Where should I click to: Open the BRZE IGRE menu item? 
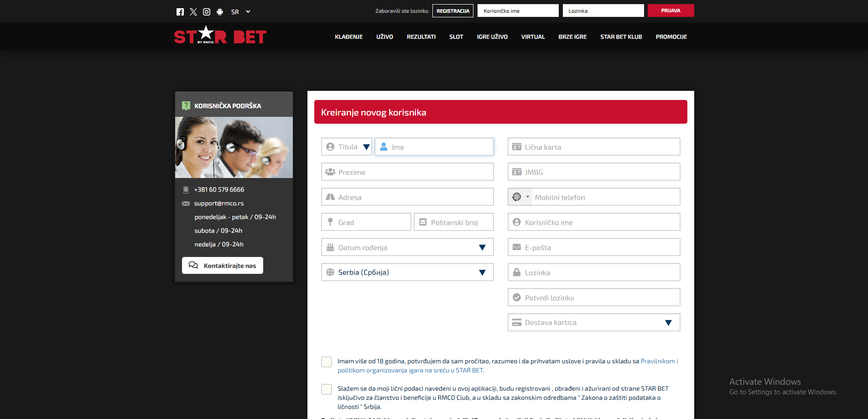coord(572,37)
